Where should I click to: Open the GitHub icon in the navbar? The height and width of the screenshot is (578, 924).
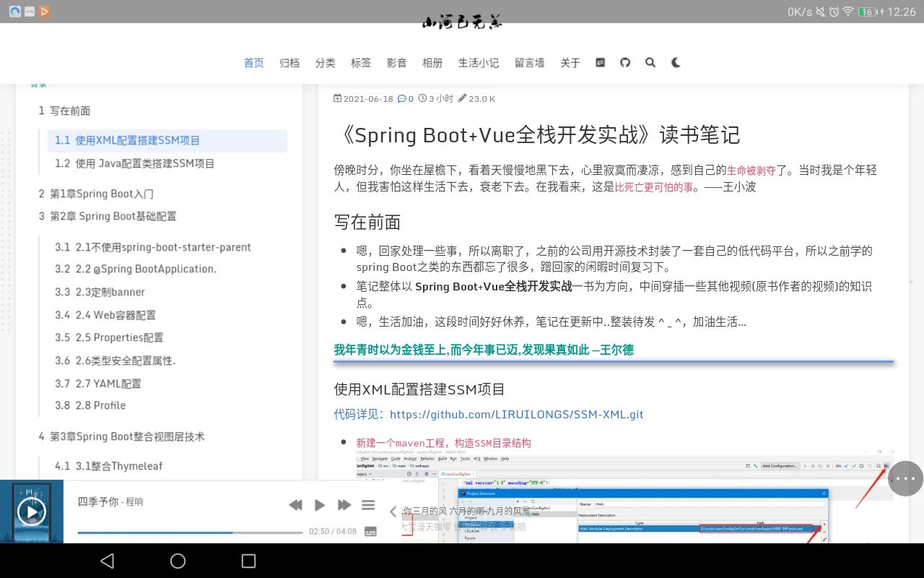tap(625, 63)
